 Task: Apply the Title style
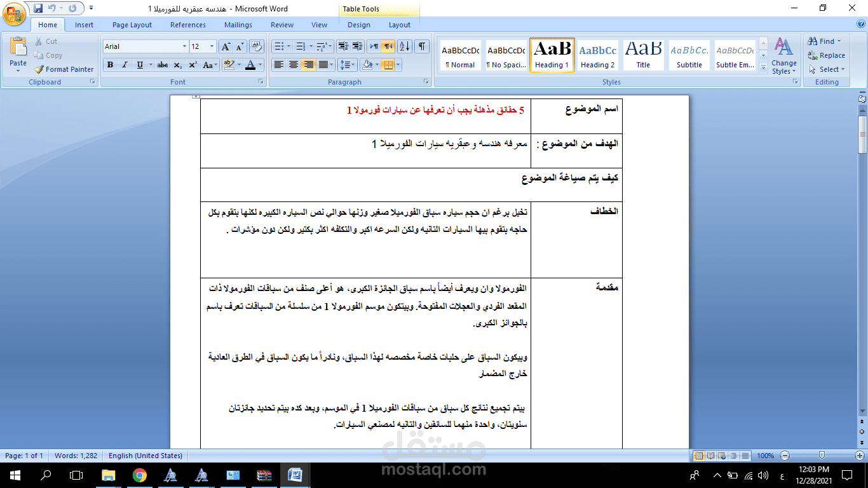coord(643,55)
